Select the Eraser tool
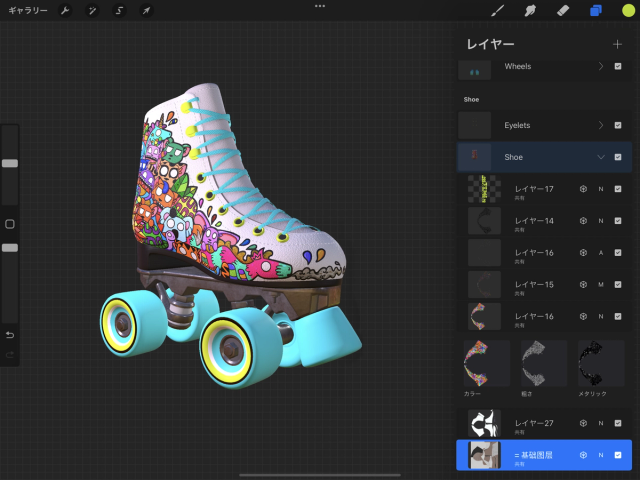The height and width of the screenshot is (480, 640). point(561,10)
